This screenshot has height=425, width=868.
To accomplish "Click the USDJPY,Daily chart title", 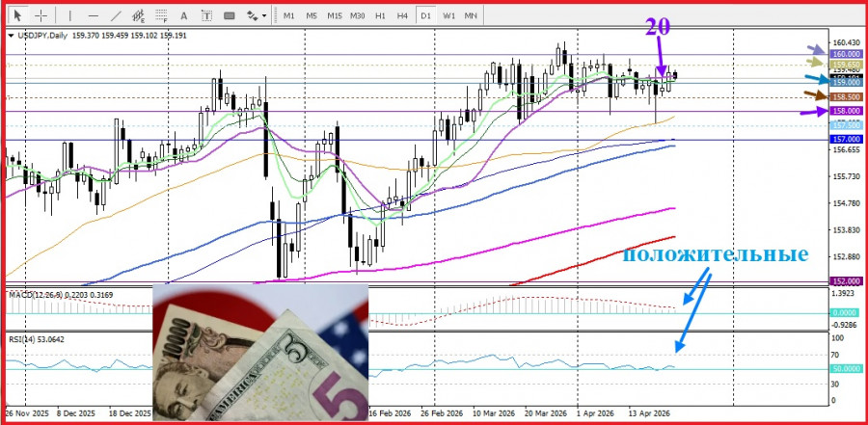I will (x=41, y=35).
